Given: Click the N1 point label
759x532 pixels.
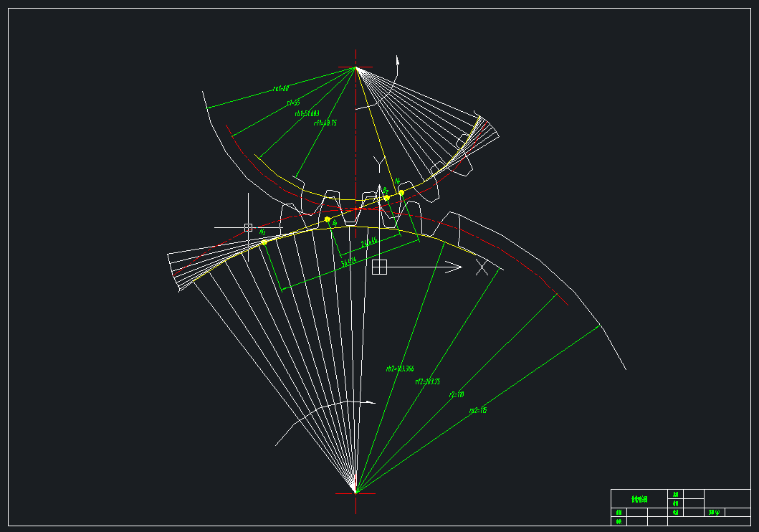Looking at the screenshot, I should tap(397, 181).
